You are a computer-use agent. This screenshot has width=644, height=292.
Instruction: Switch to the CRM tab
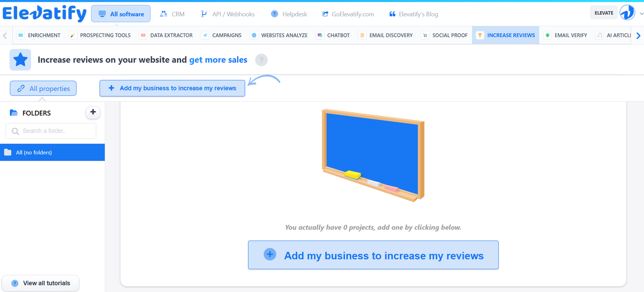tap(172, 14)
